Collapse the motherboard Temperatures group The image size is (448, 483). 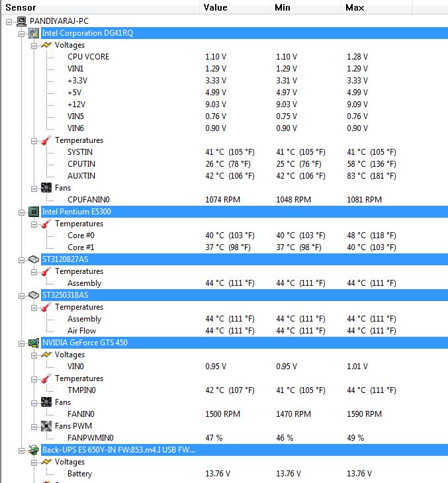coord(34,141)
